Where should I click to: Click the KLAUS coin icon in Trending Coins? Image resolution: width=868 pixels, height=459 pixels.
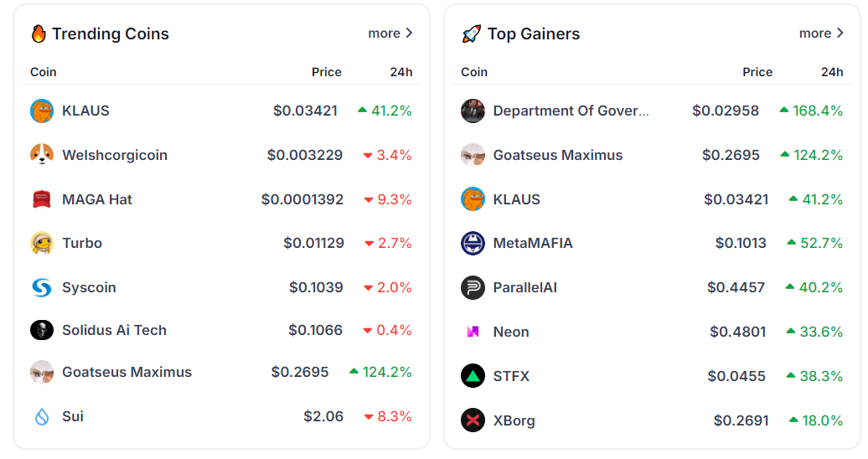tap(42, 111)
